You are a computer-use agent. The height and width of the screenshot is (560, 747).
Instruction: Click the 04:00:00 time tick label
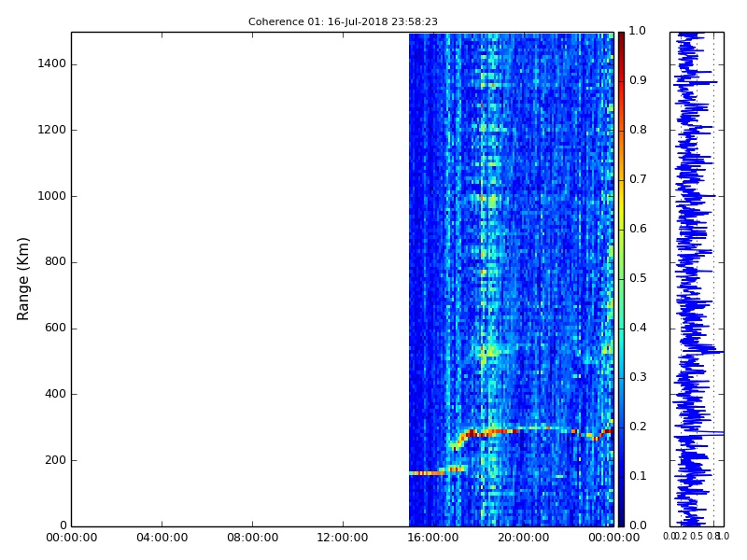pyautogui.click(x=162, y=538)
